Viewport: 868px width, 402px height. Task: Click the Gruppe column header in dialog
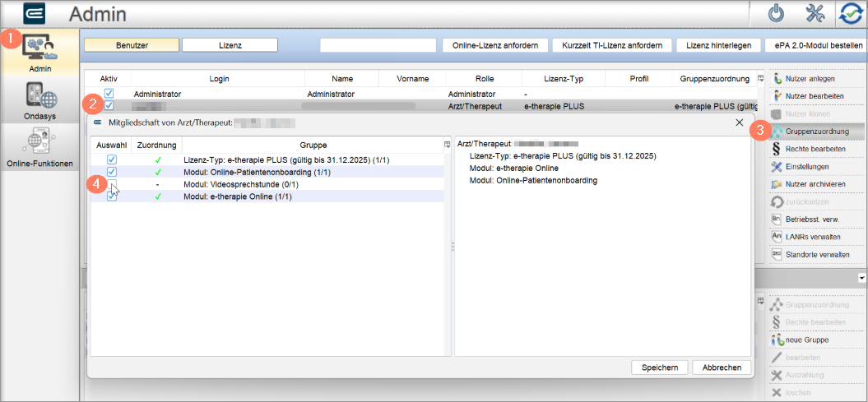313,145
